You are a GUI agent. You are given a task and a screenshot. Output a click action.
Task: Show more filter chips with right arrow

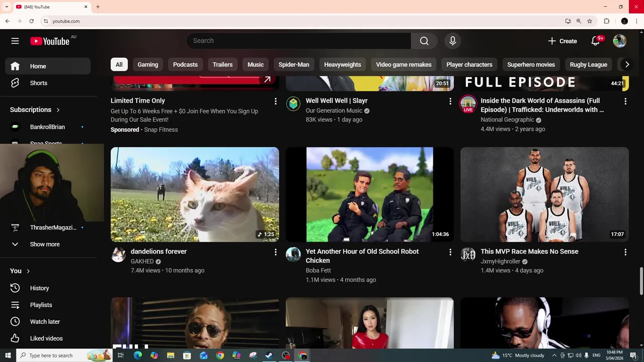point(626,64)
